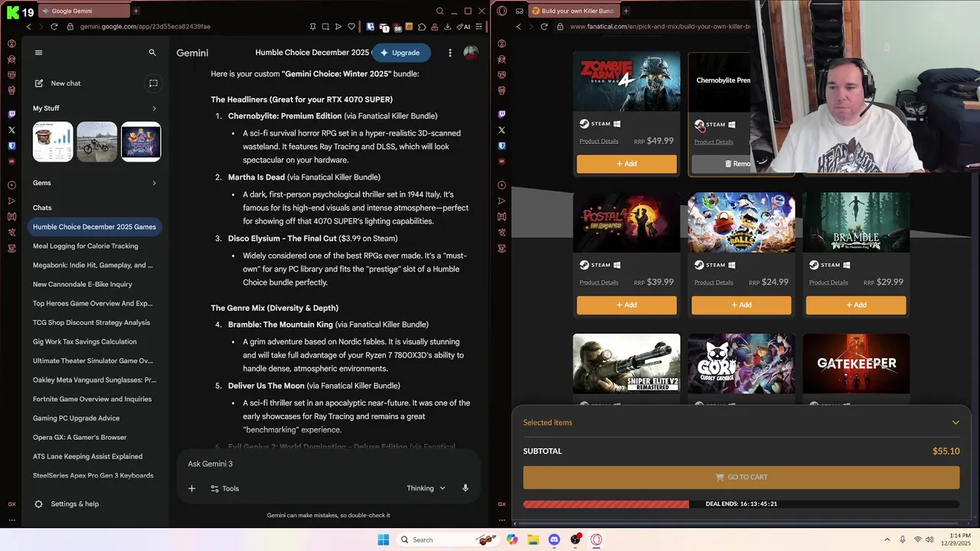
Task: Open Product Details for Postal 4
Action: coord(599,282)
